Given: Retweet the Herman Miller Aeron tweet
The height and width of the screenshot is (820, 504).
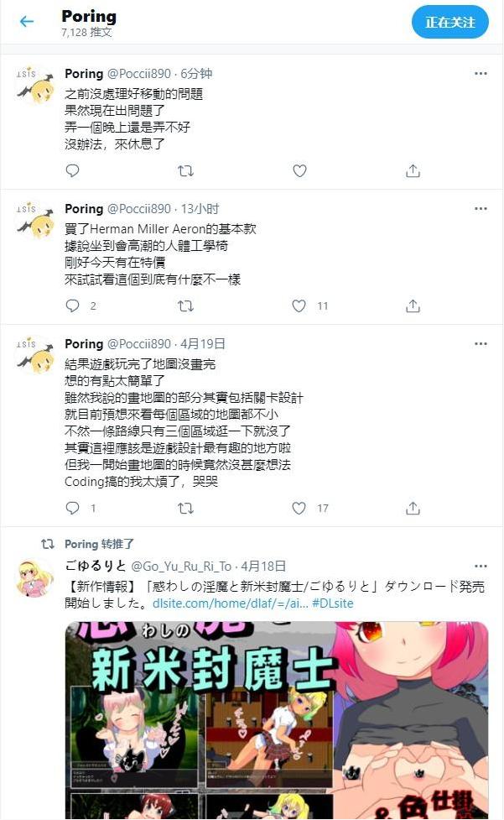Looking at the screenshot, I should click(x=185, y=306).
